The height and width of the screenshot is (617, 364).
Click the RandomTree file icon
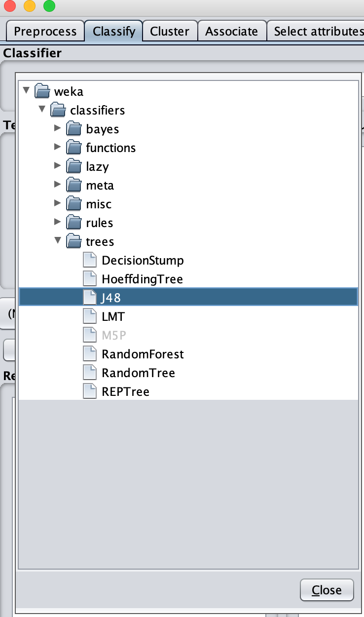[x=90, y=373]
